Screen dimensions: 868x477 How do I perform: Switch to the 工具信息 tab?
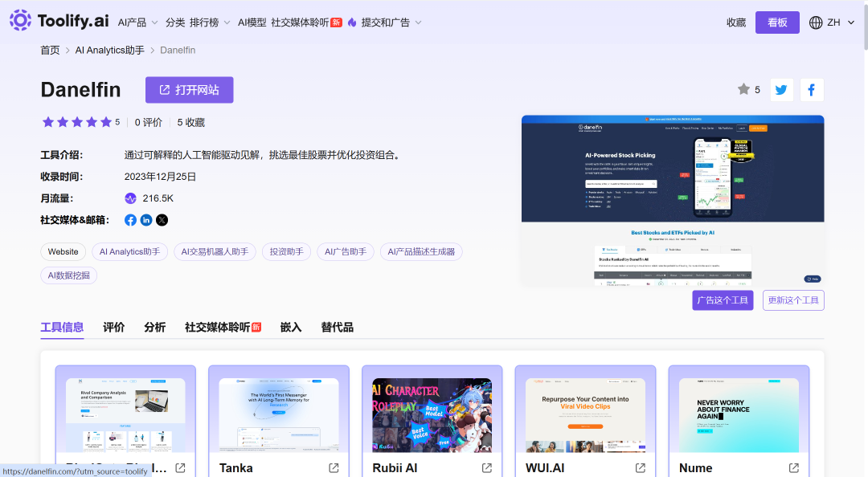coord(62,328)
